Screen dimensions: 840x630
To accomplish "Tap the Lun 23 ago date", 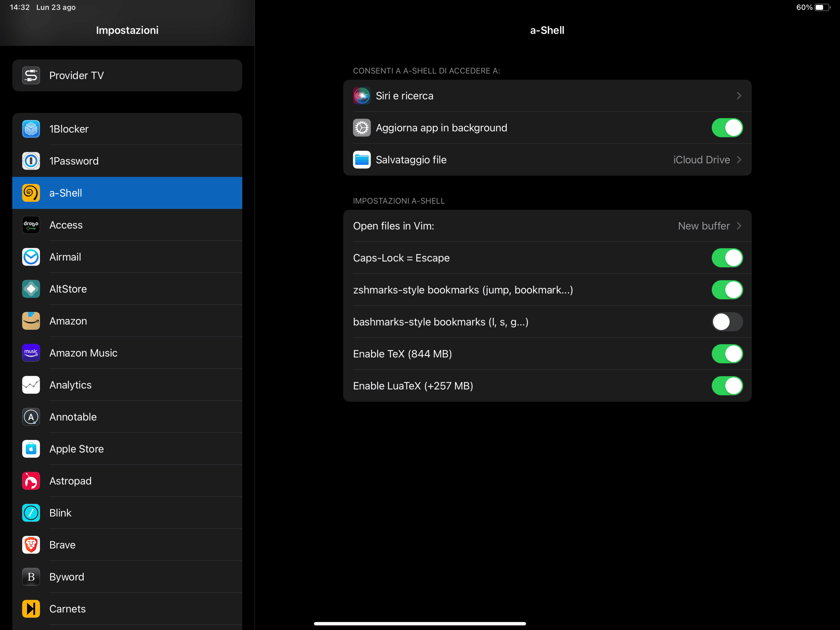I will (56, 7).
